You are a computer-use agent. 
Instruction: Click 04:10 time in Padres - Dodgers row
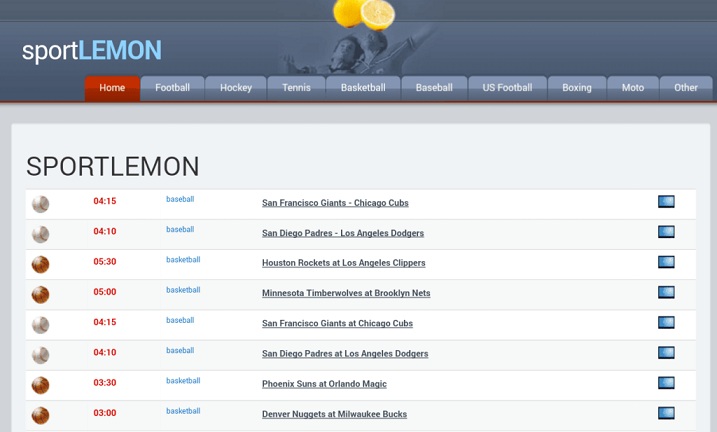(105, 231)
